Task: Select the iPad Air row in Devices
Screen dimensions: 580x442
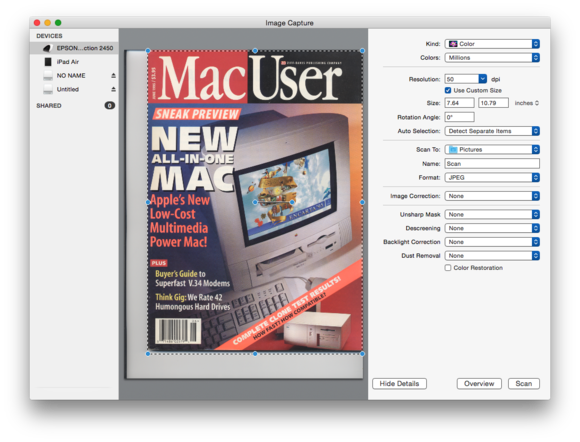Action: click(x=74, y=62)
